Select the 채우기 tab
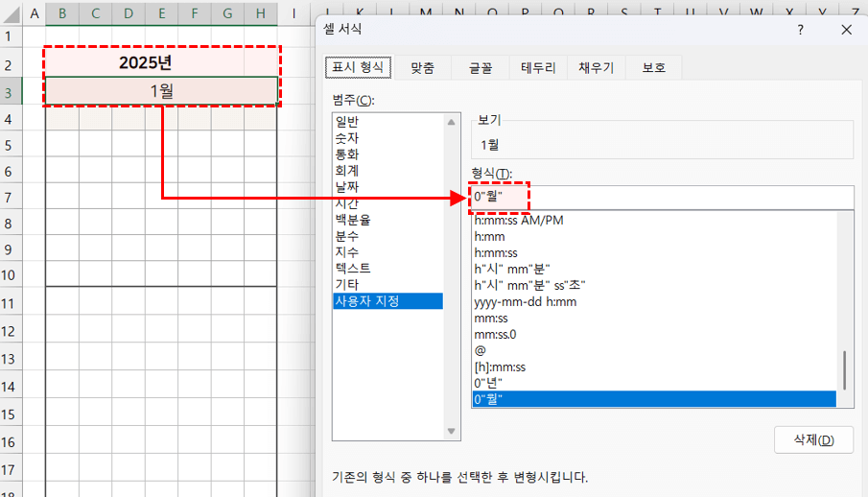868x497 pixels. [597, 68]
